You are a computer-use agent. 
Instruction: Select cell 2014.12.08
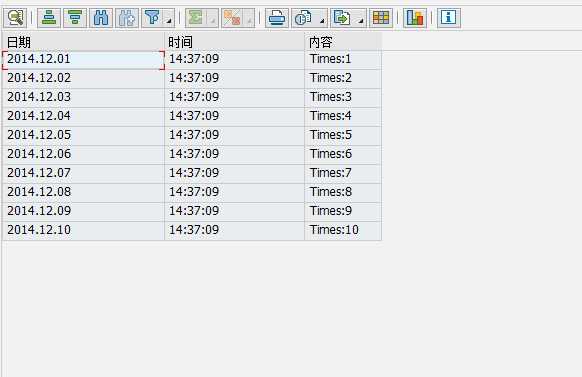[x=83, y=193]
